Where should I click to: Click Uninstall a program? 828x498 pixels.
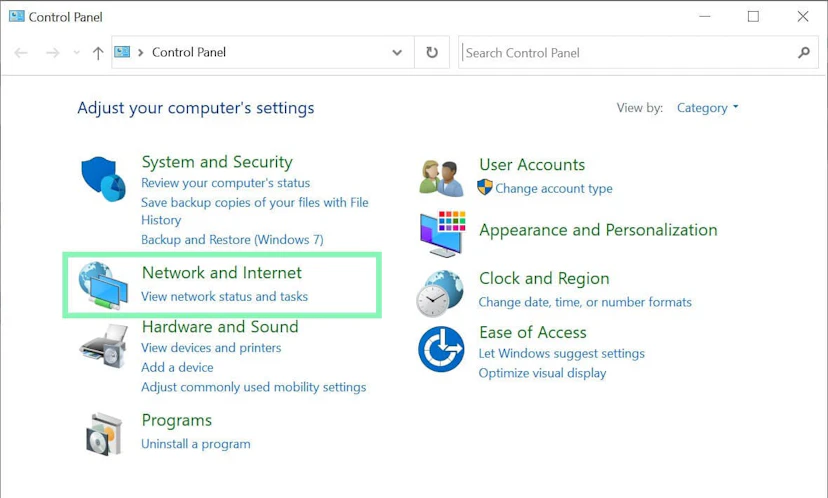(196, 444)
